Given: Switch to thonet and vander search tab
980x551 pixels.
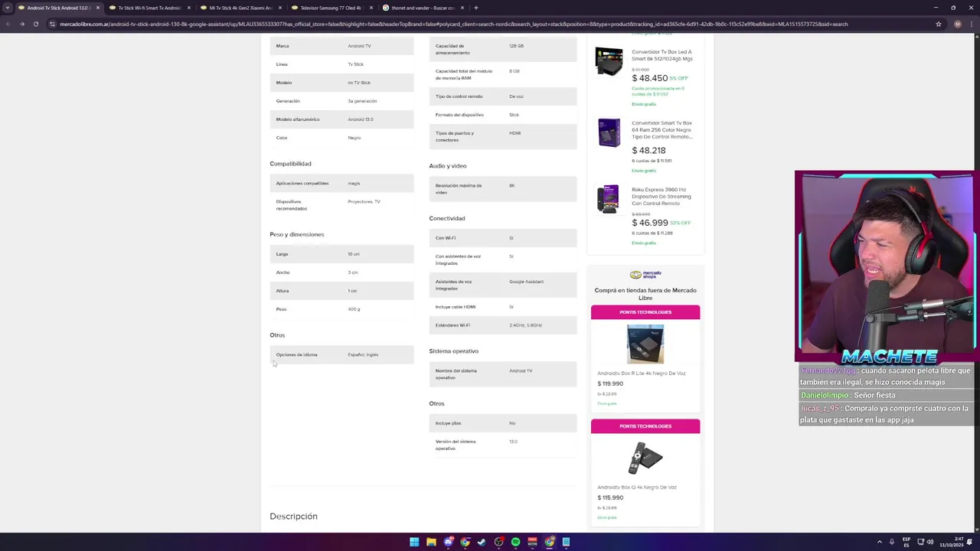Looking at the screenshot, I should (x=423, y=8).
